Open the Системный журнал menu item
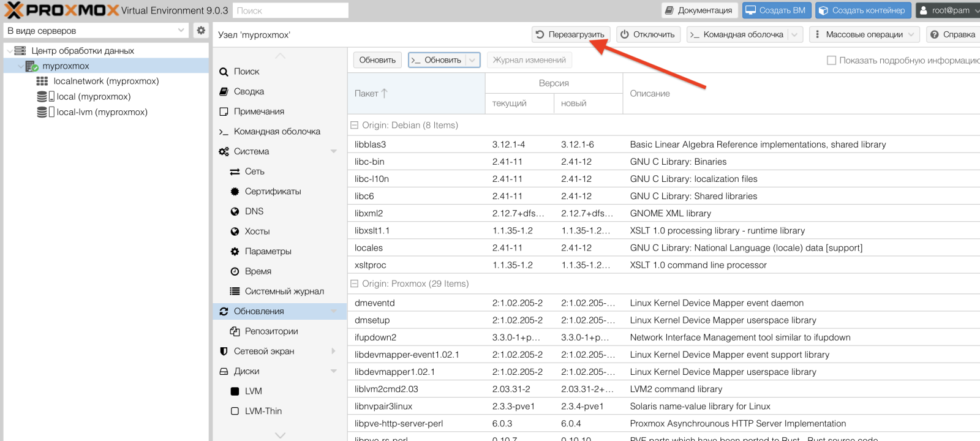This screenshot has height=441, width=980. click(280, 292)
